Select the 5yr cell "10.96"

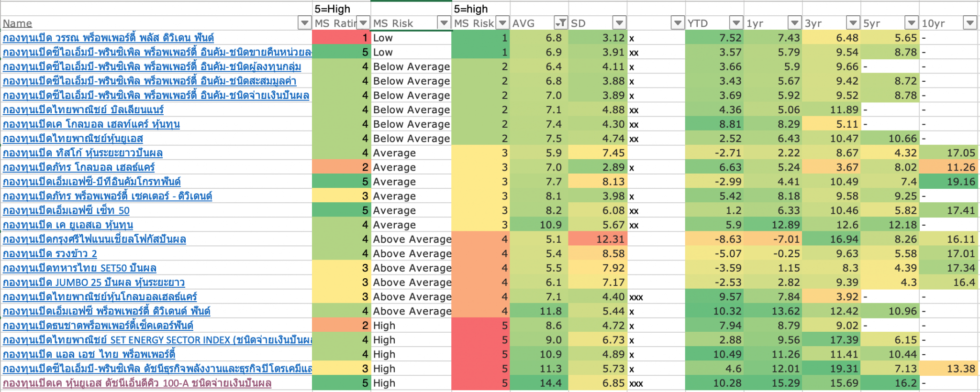889,311
